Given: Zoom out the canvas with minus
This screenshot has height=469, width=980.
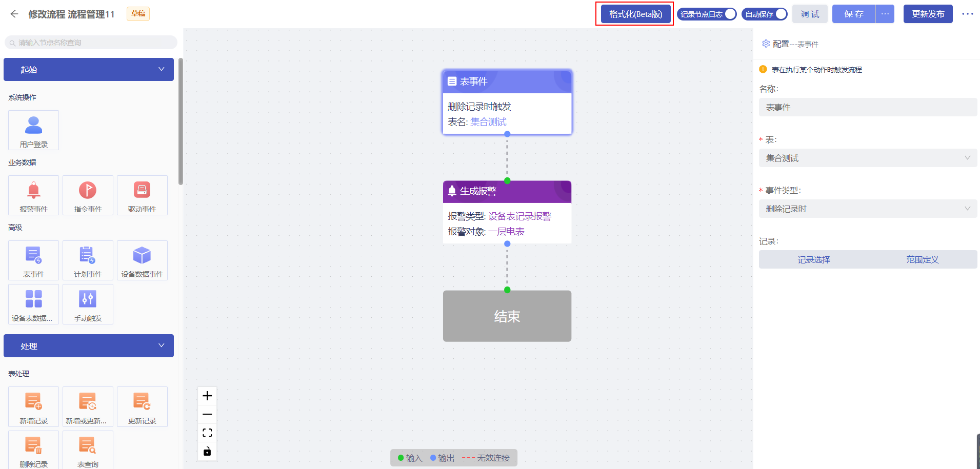Looking at the screenshot, I should [207, 414].
